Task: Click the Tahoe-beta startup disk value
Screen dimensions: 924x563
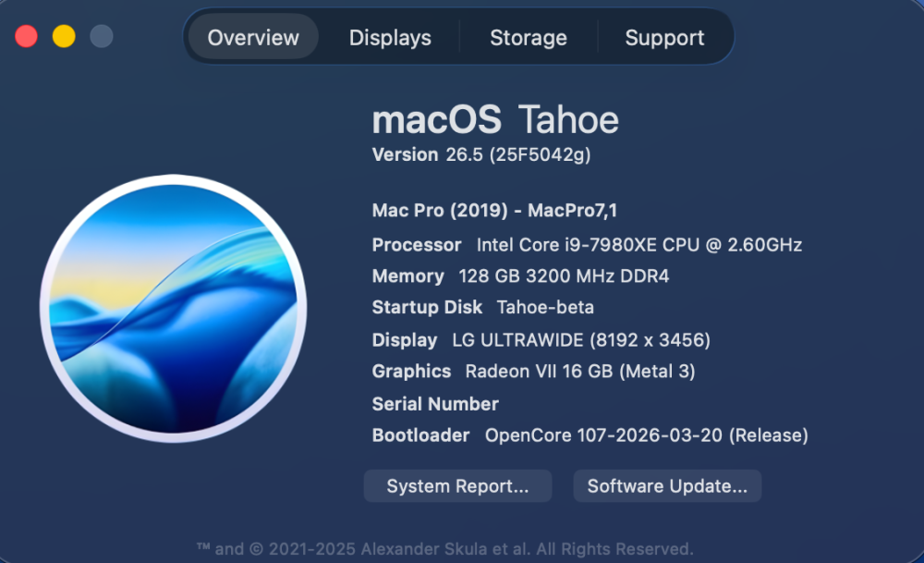Action: click(x=546, y=307)
